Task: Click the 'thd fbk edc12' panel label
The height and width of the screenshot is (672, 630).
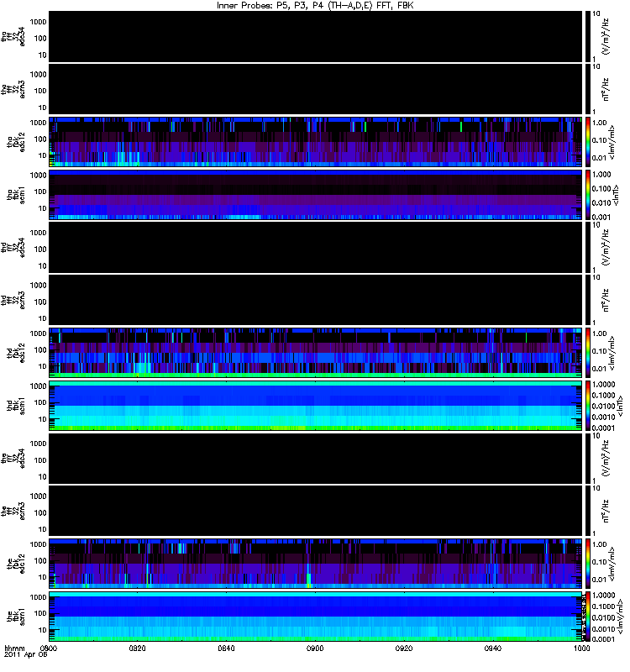Action: (16, 353)
